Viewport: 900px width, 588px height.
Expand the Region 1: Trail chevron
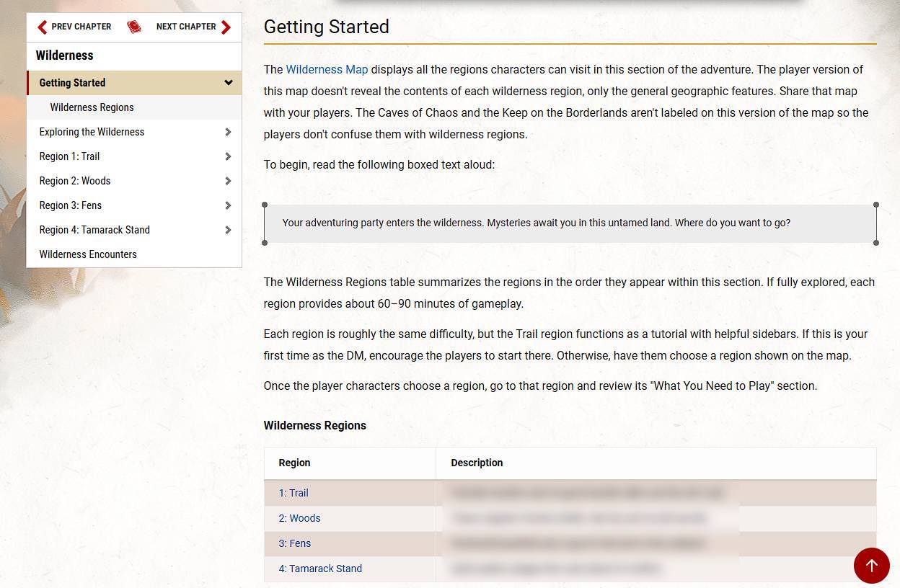228,156
